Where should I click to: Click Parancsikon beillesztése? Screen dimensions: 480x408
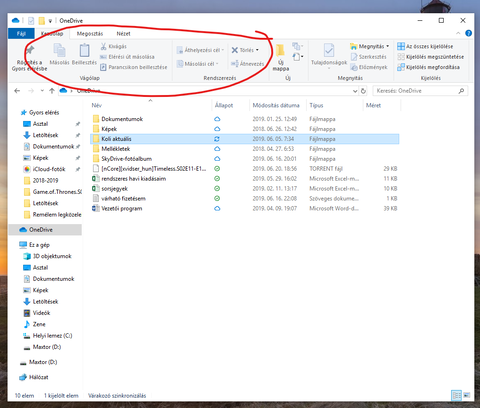click(133, 67)
